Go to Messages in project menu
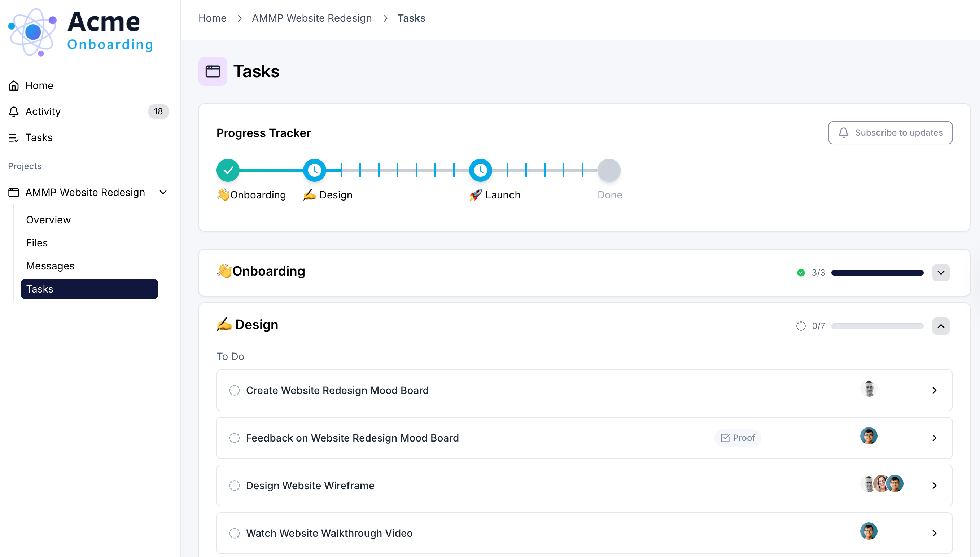Viewport: 980px width, 557px height. click(x=50, y=266)
